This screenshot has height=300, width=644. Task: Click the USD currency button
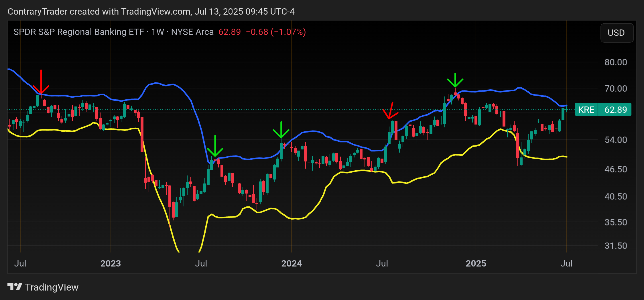pyautogui.click(x=617, y=33)
